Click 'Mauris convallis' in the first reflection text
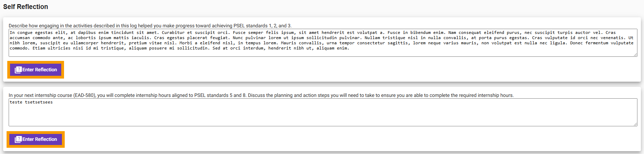 tap(301, 43)
